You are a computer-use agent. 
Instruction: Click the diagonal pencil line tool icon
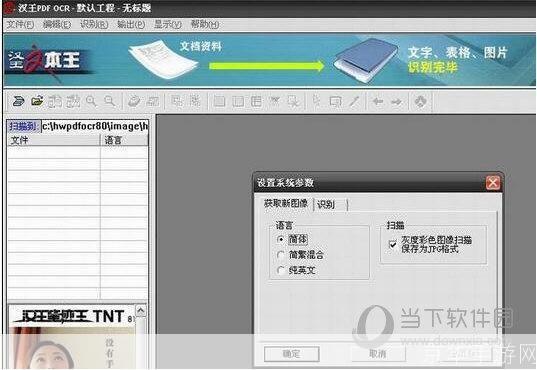[354, 101]
